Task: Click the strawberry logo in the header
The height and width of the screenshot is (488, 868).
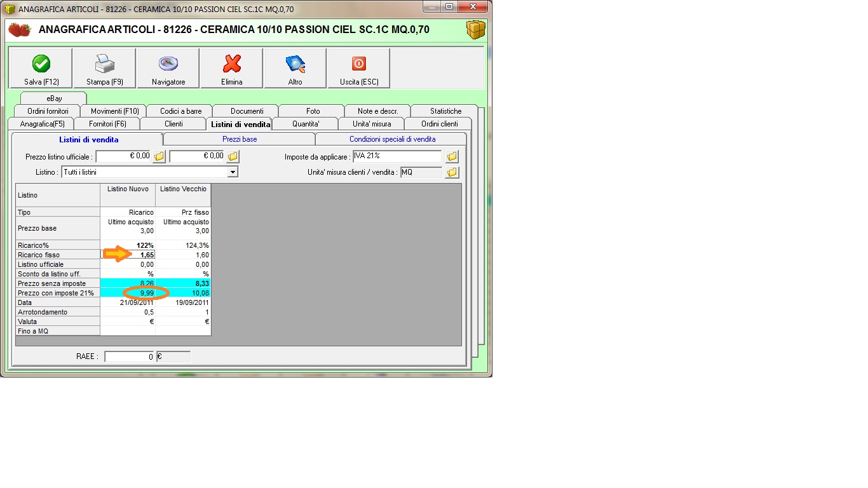Action: coord(20,29)
